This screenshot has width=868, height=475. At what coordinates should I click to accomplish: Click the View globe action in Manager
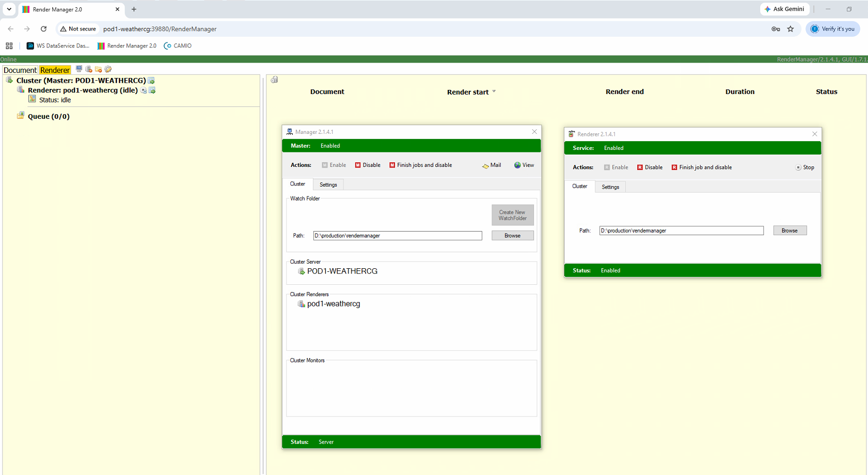pyautogui.click(x=524, y=165)
